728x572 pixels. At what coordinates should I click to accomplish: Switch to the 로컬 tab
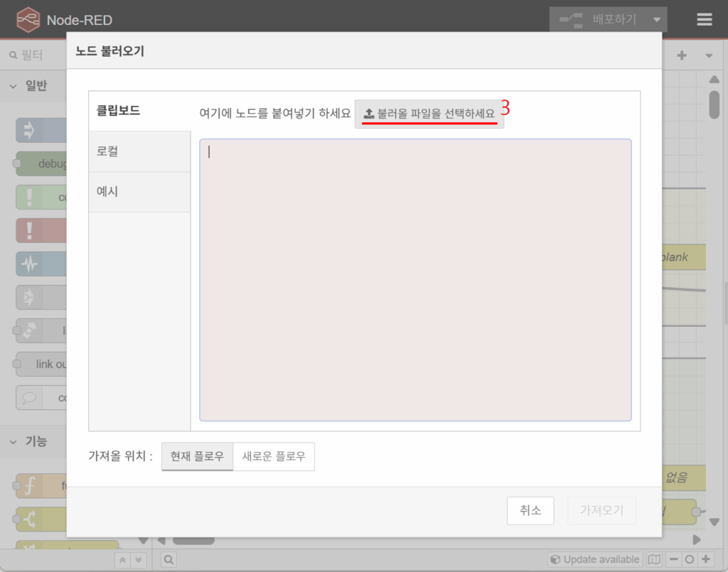coord(139,151)
